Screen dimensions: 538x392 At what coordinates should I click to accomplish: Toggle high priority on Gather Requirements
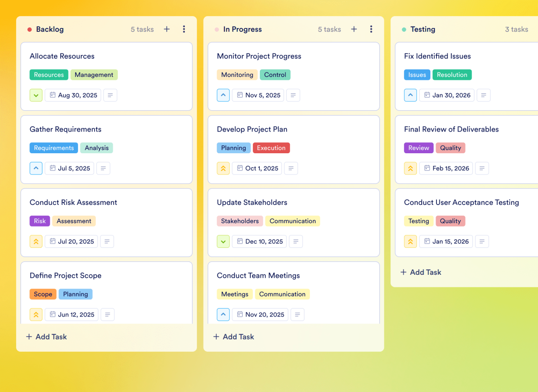click(36, 168)
